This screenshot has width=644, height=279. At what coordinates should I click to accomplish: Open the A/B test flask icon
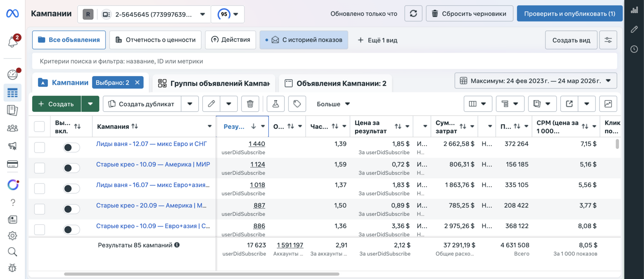276,104
